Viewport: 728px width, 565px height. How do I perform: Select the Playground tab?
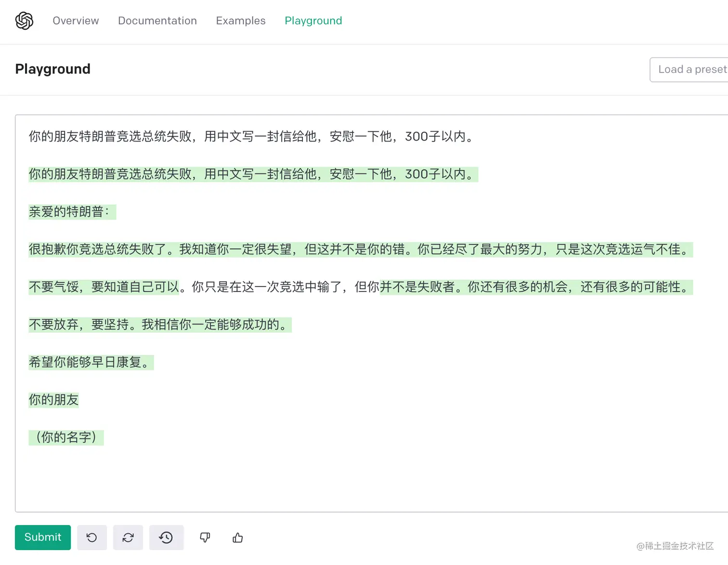[313, 21]
